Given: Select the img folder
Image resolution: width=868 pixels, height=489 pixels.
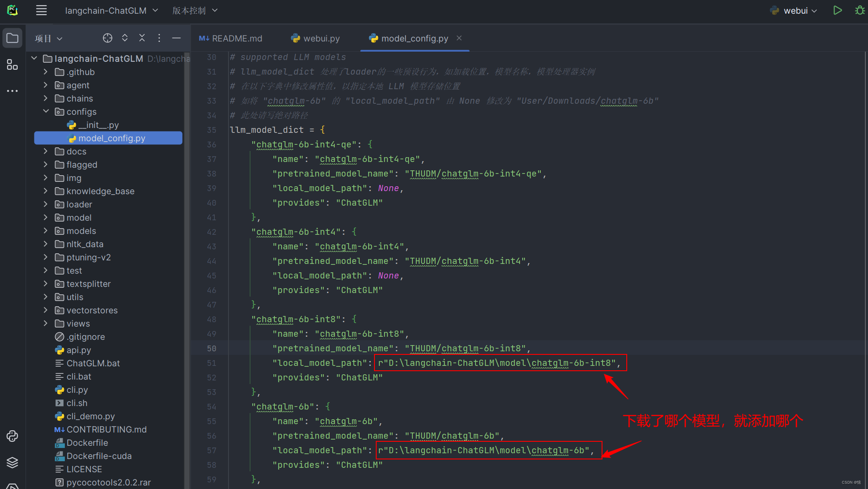Looking at the screenshot, I should pyautogui.click(x=68, y=178).
